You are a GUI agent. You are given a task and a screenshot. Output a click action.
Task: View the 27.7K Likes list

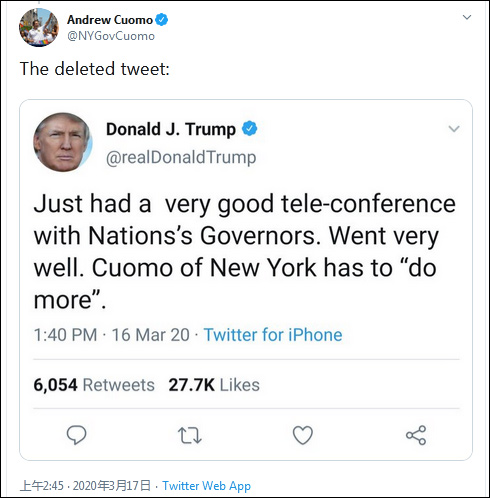click(x=214, y=385)
